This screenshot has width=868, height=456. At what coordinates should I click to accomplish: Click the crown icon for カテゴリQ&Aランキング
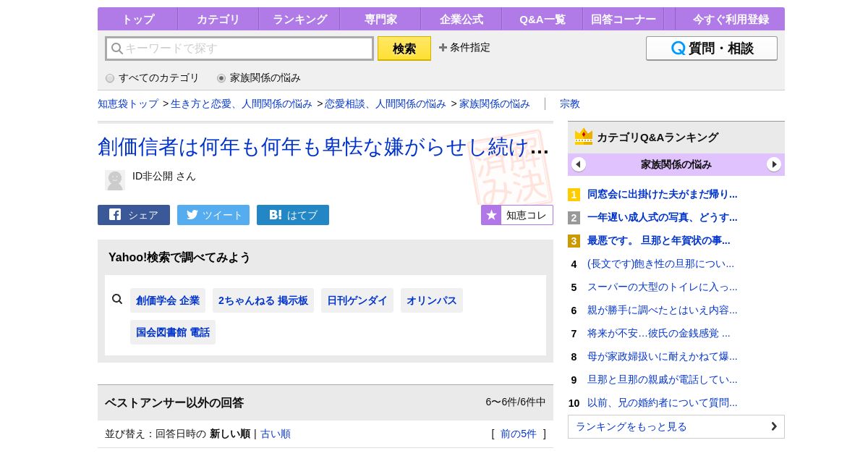[584, 136]
